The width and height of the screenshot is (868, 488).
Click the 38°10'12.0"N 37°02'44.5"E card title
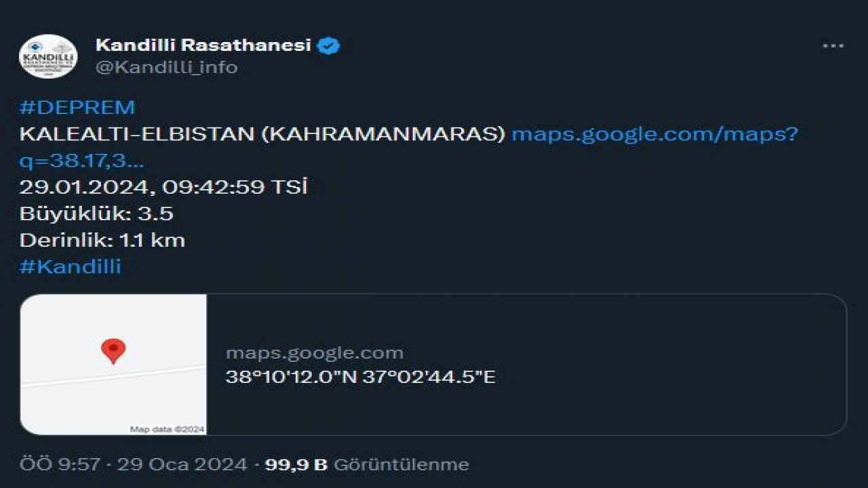[x=360, y=377]
